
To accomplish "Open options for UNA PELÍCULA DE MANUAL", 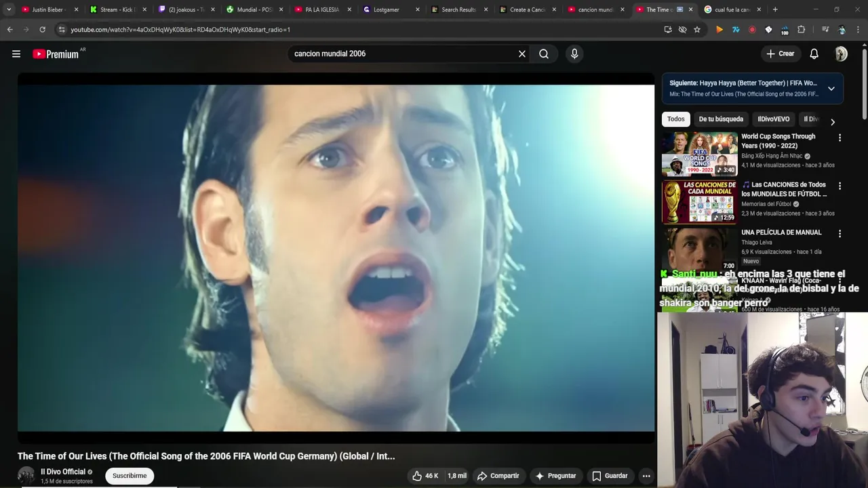I will [840, 234].
